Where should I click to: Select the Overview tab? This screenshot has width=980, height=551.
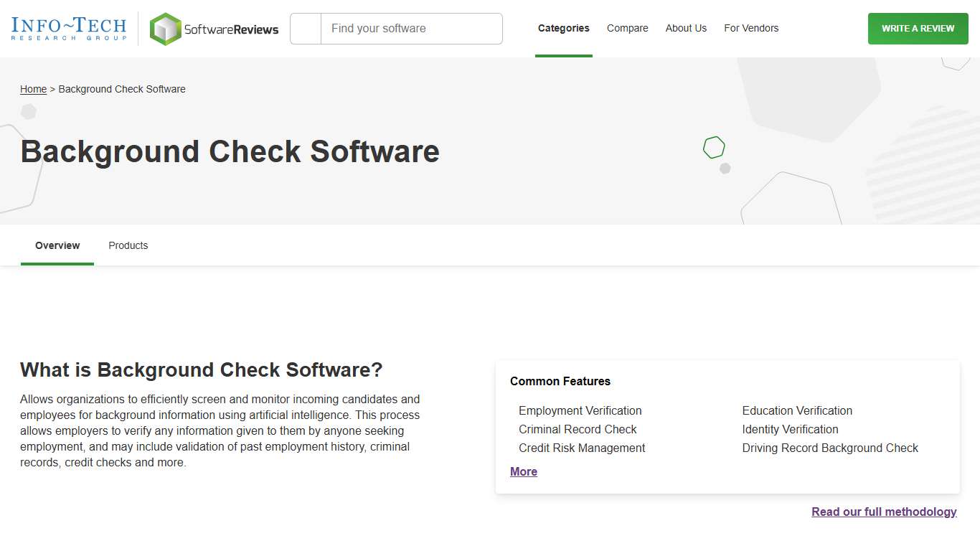click(x=57, y=245)
